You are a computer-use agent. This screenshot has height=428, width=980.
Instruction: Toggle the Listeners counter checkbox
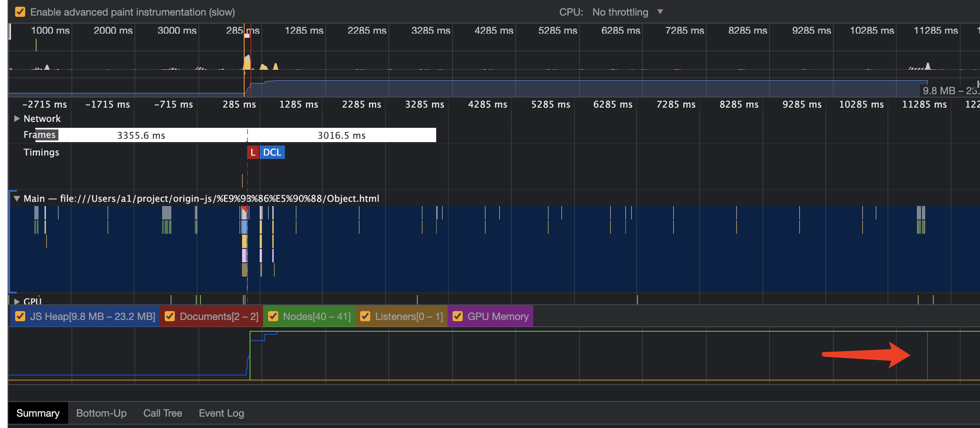366,316
